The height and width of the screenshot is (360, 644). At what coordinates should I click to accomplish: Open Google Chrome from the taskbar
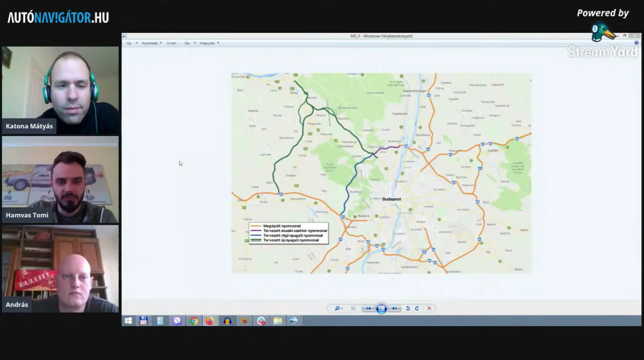[193, 321]
